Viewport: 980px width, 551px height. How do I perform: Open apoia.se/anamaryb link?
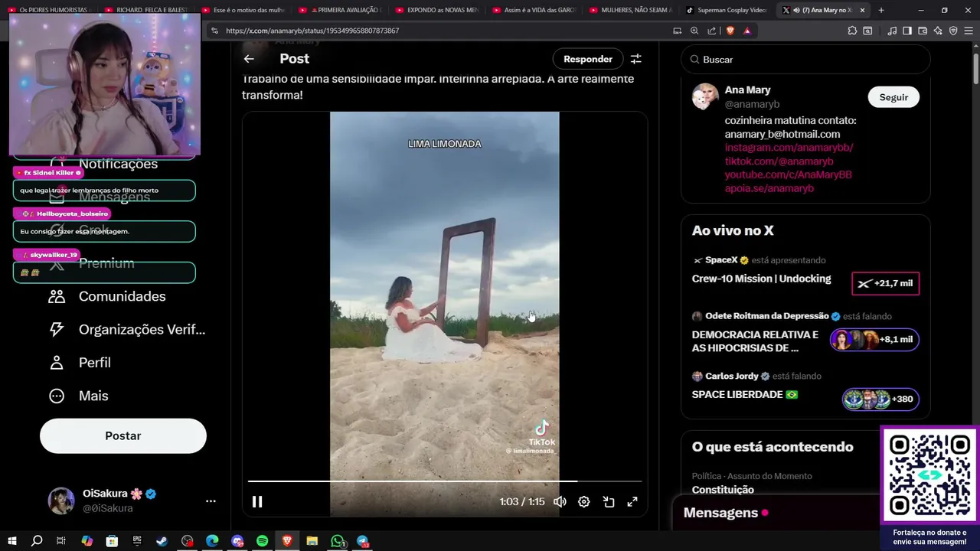coord(769,188)
